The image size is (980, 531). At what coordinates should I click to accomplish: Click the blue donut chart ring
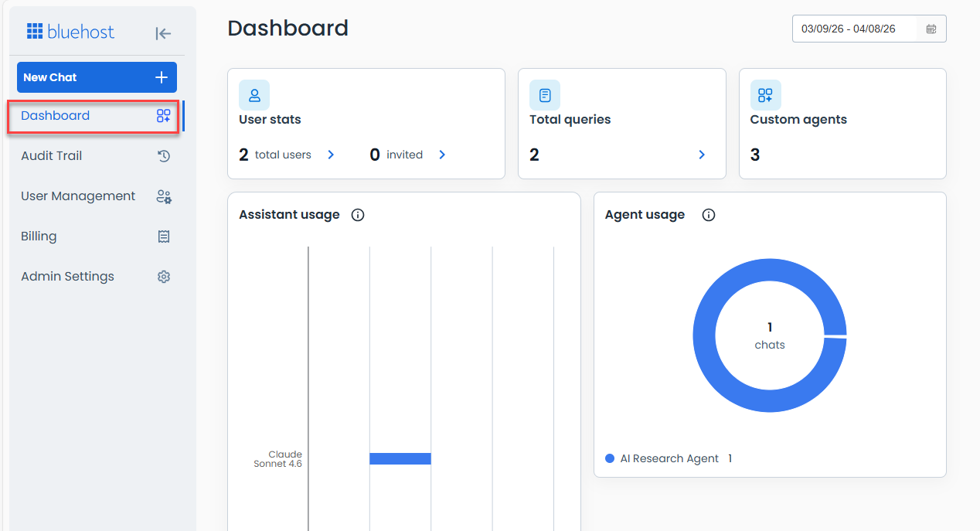coord(704,335)
